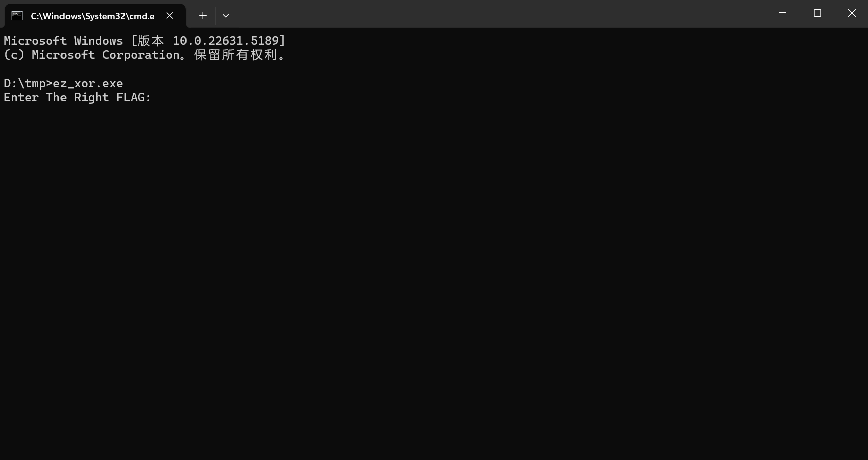Click the Chinese text 保留所有权利
This screenshot has width=868, height=460.
(x=235, y=55)
